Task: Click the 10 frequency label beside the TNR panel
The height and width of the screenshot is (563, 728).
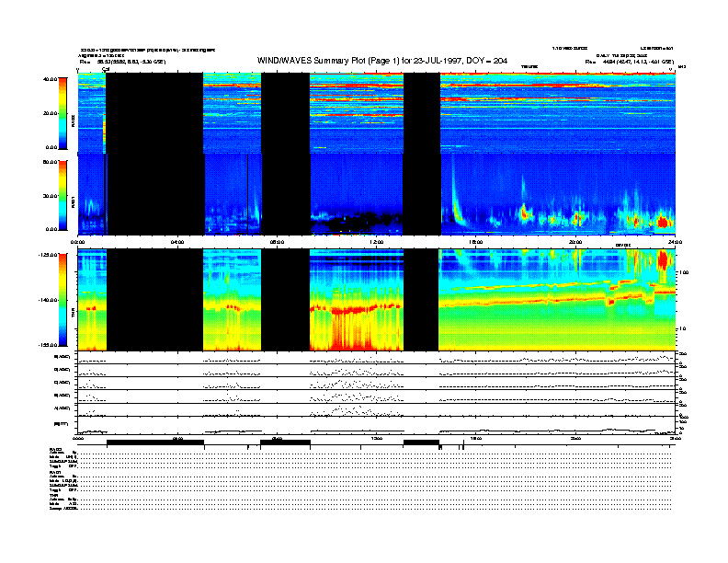Action: coord(682,328)
